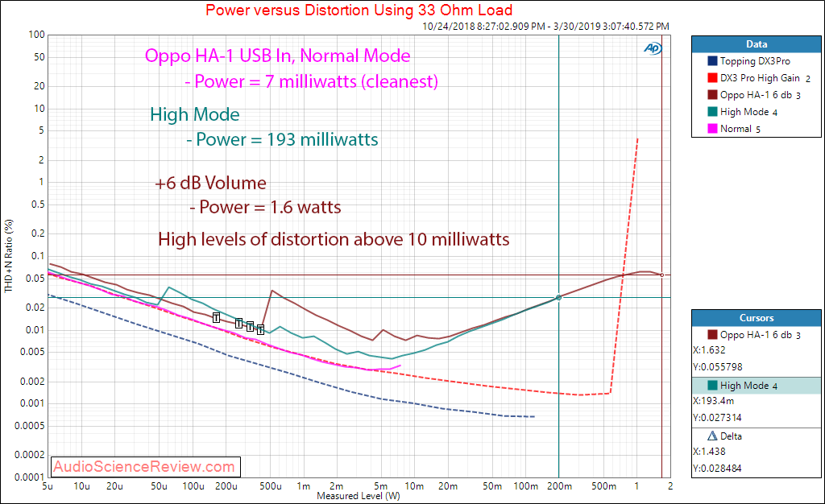Click the Cursors panel header

click(756, 317)
